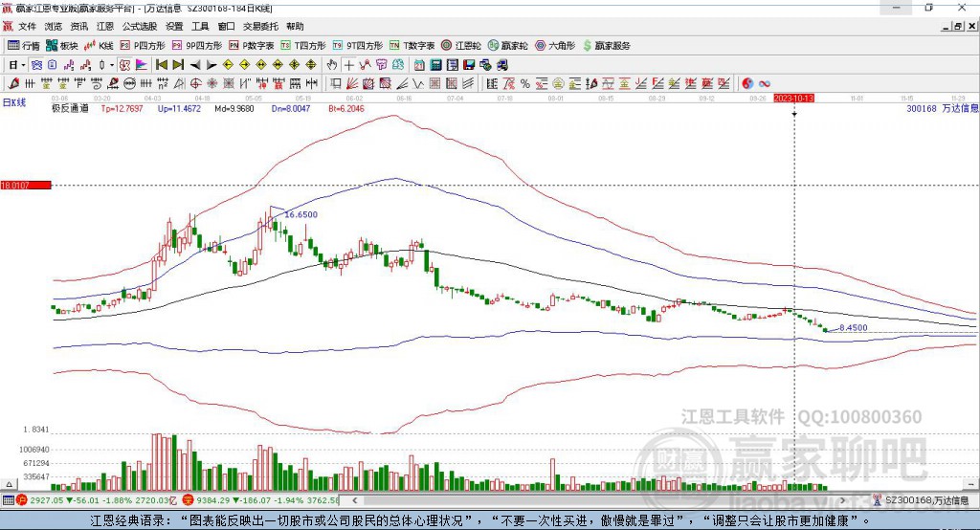980x530 pixels.
Task: Click the Tp=12.7697 value
Action: [x=122, y=109]
